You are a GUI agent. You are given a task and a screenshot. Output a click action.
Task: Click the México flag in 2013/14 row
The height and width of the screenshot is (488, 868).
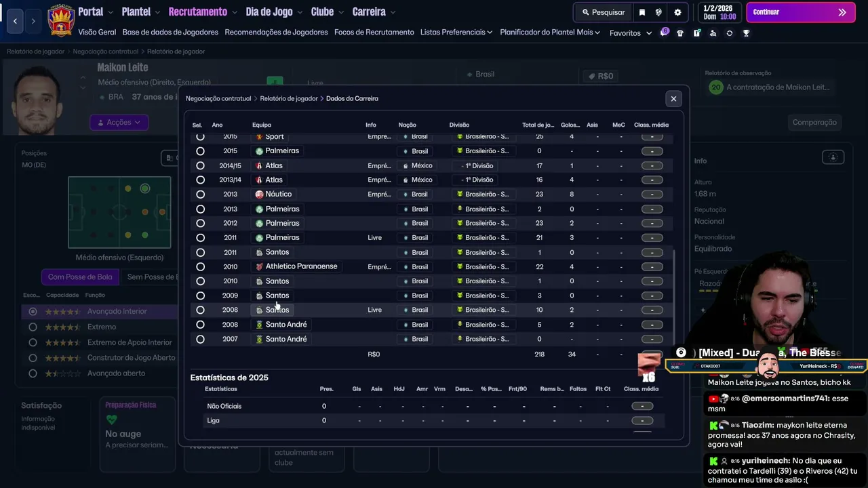406,180
